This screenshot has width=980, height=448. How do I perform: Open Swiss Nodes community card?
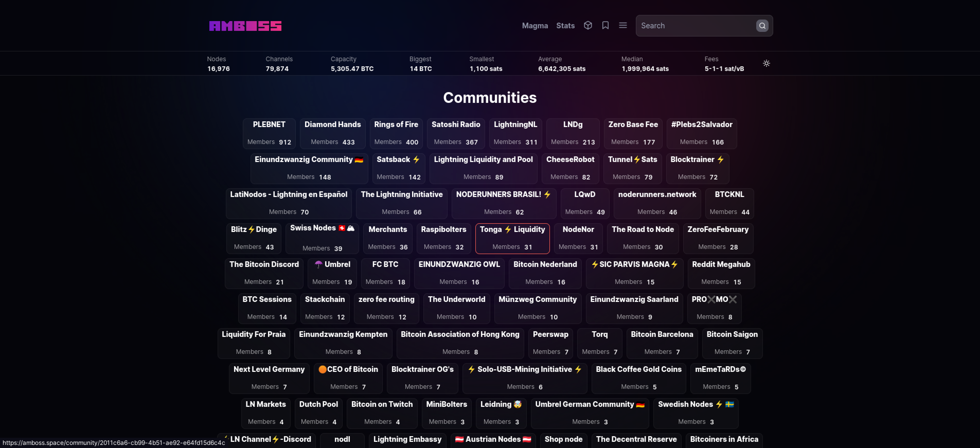point(322,238)
